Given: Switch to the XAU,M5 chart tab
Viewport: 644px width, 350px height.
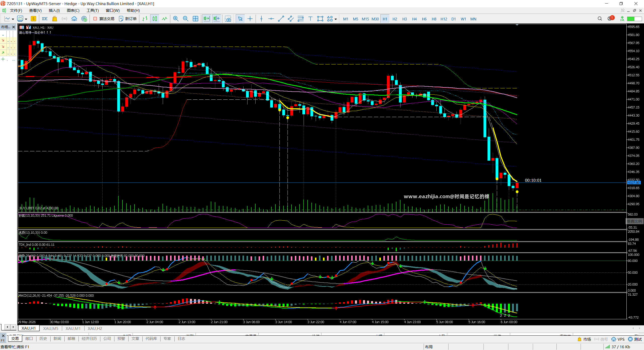Looking at the screenshot, I should (51, 328).
